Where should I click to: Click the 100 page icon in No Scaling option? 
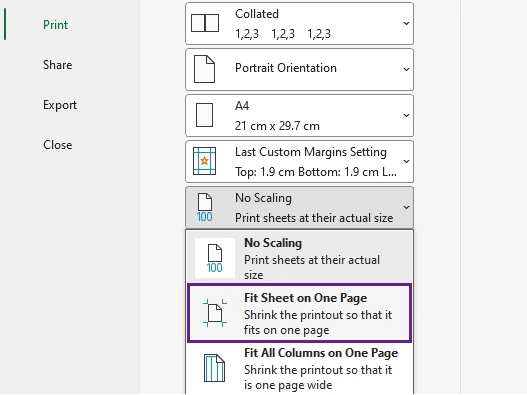coord(215,258)
